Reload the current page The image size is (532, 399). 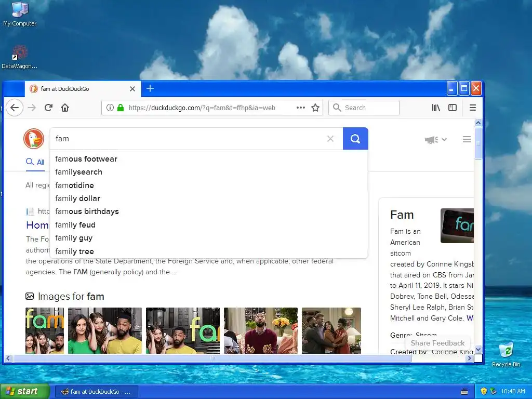pos(48,108)
